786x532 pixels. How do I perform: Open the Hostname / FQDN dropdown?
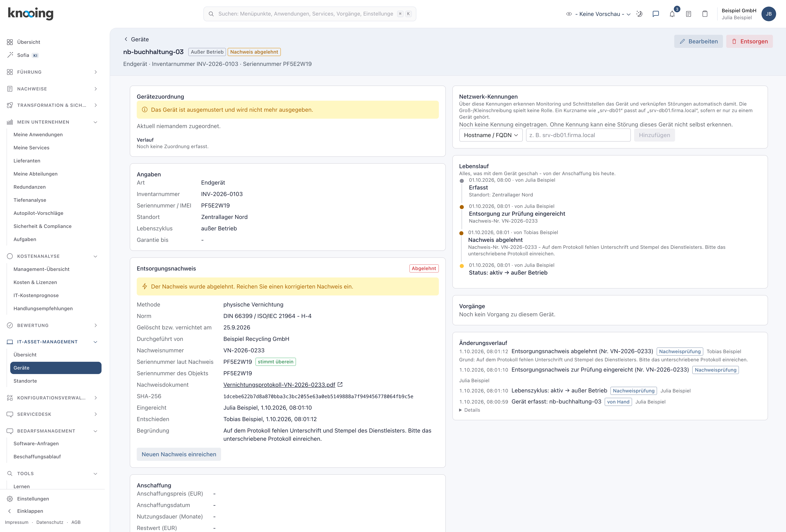click(x=491, y=135)
